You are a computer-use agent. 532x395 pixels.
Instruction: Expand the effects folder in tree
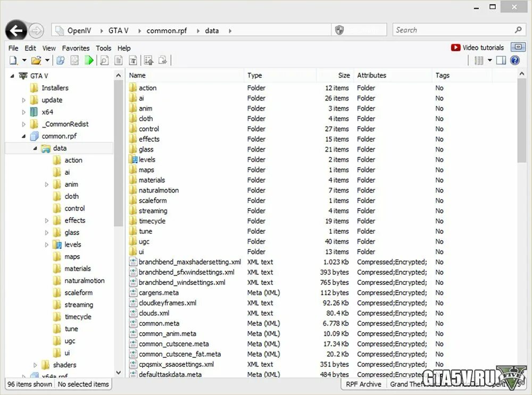(x=47, y=221)
